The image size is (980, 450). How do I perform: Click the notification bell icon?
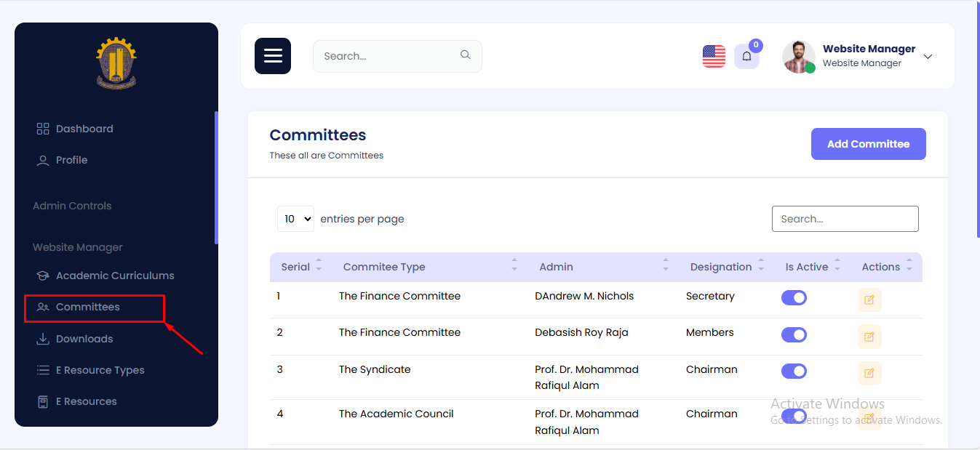[746, 57]
